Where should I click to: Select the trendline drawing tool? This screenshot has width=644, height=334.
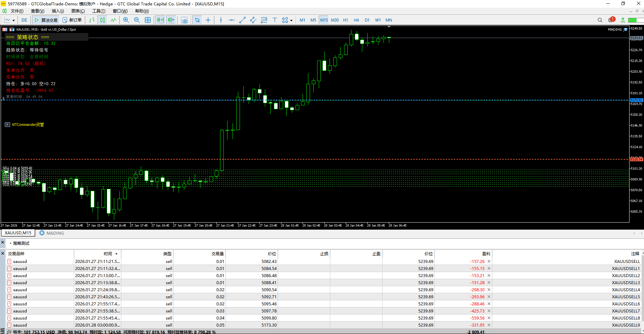coord(242,20)
